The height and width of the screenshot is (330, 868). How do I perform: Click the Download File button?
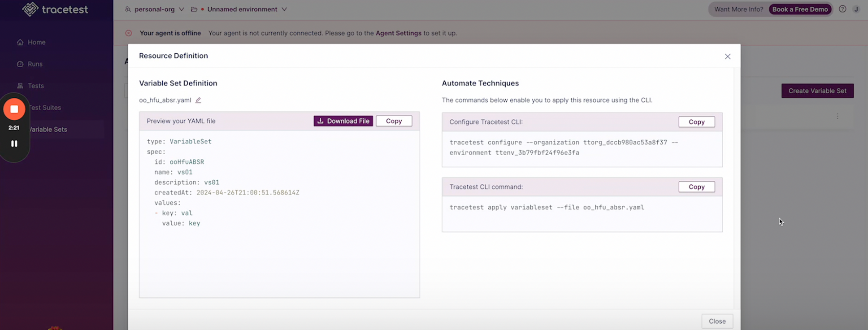coord(343,121)
